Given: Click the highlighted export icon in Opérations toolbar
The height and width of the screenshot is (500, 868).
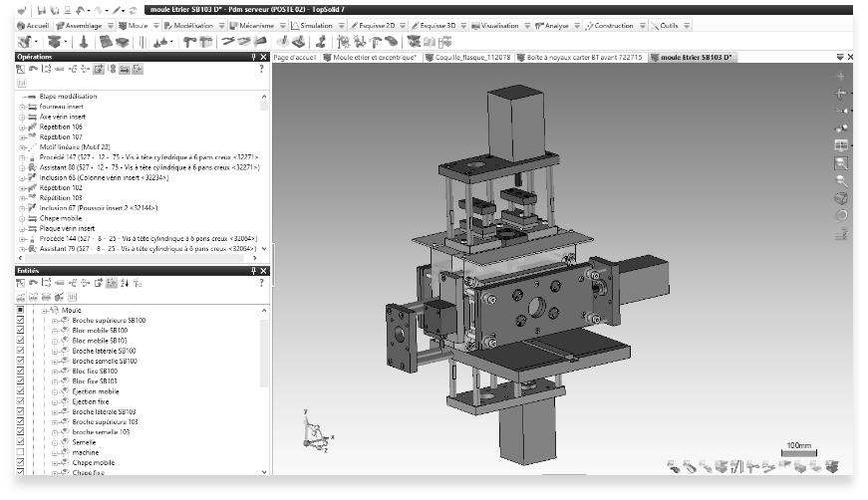Looking at the screenshot, I should tap(99, 69).
